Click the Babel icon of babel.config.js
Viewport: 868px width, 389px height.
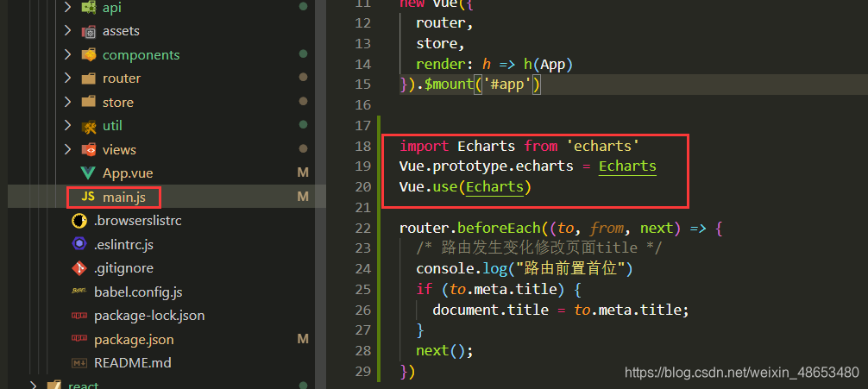(79, 291)
